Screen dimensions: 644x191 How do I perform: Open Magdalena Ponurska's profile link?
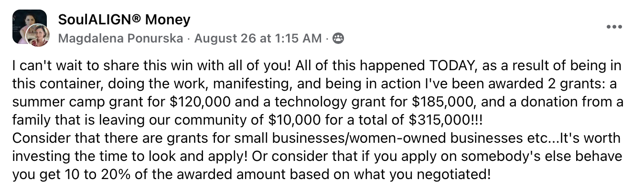tap(120, 39)
